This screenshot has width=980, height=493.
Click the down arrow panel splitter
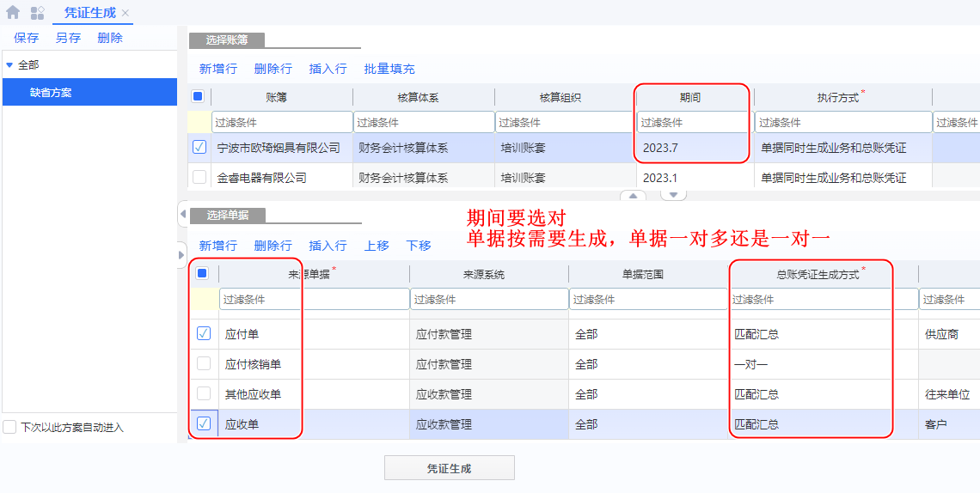tap(673, 196)
